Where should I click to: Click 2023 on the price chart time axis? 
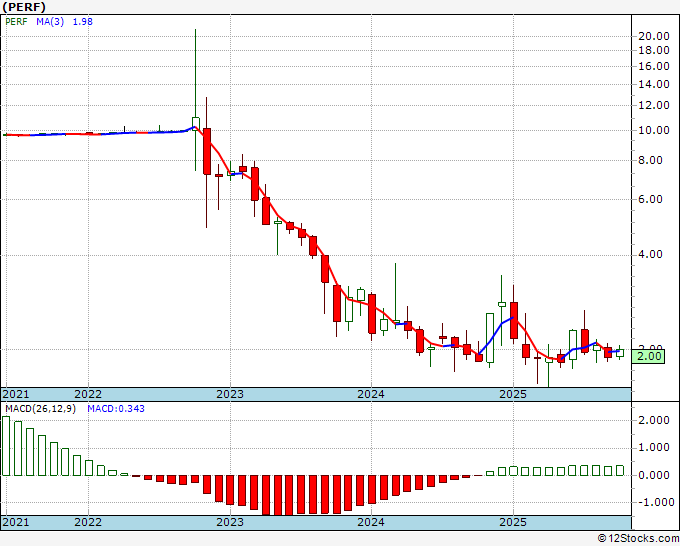tap(230, 394)
